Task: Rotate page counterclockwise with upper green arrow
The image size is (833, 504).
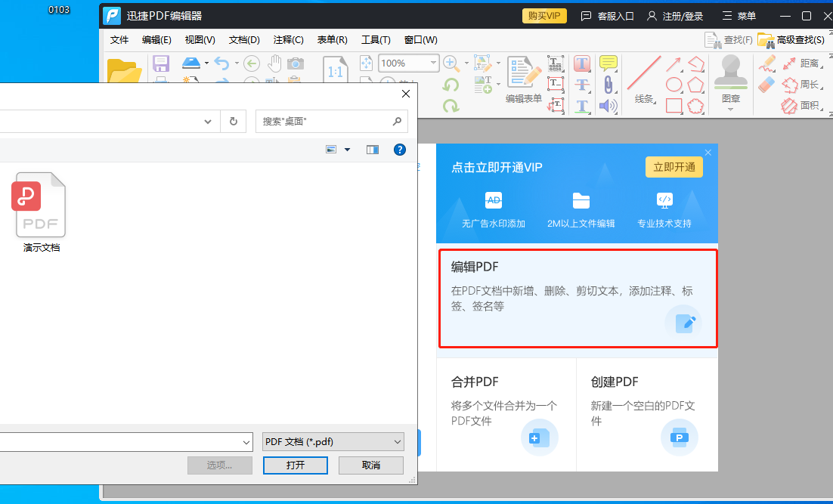Action: point(451,85)
